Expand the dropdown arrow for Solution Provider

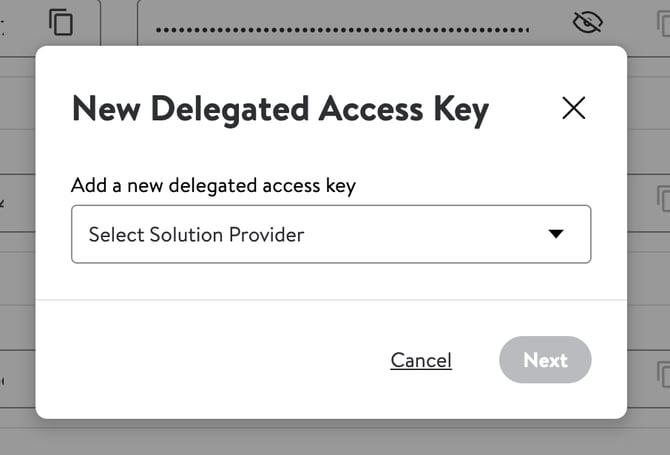click(x=557, y=234)
